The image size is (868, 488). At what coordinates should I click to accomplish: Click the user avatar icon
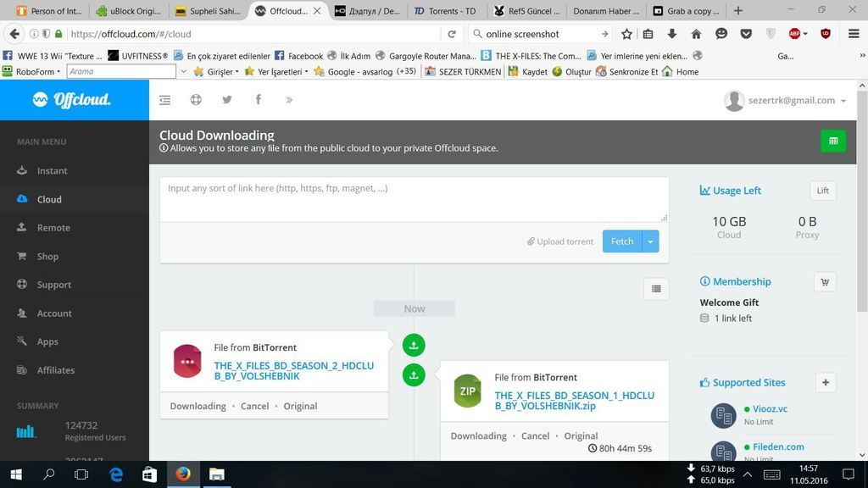click(x=734, y=101)
